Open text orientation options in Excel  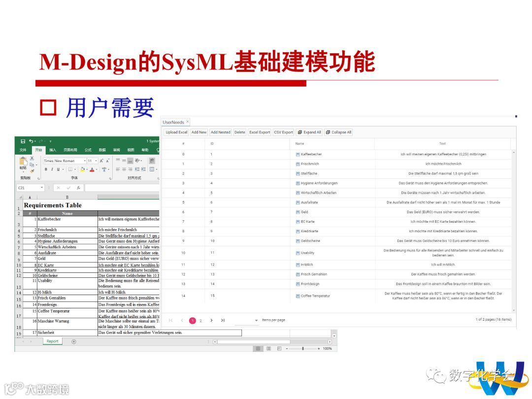(x=137, y=161)
